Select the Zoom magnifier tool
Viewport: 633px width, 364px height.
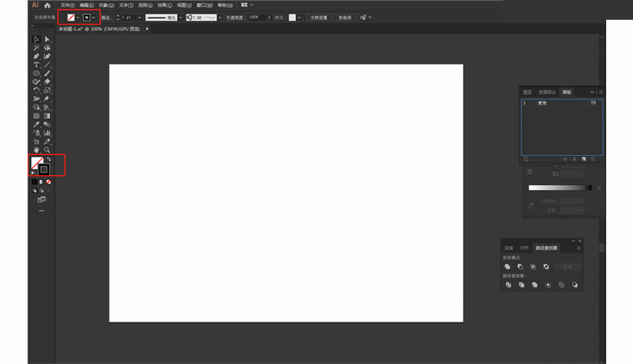tap(47, 150)
